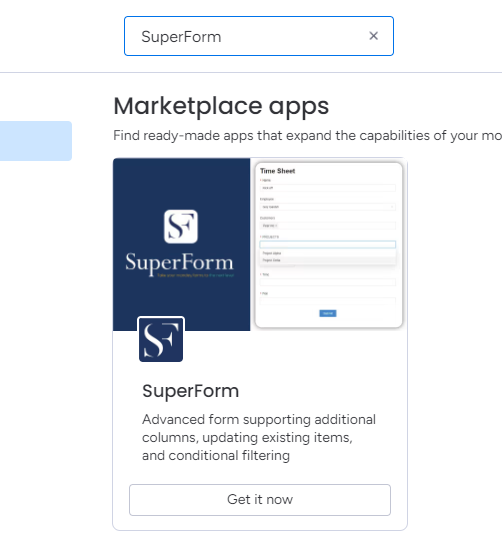Click the Marketplace apps heading

[221, 106]
